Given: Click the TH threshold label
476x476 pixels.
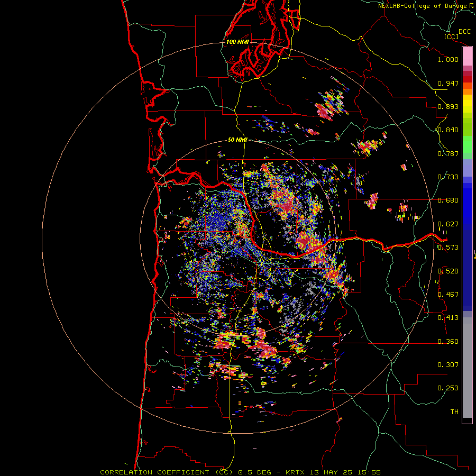Looking at the screenshot, I should coord(454,412).
